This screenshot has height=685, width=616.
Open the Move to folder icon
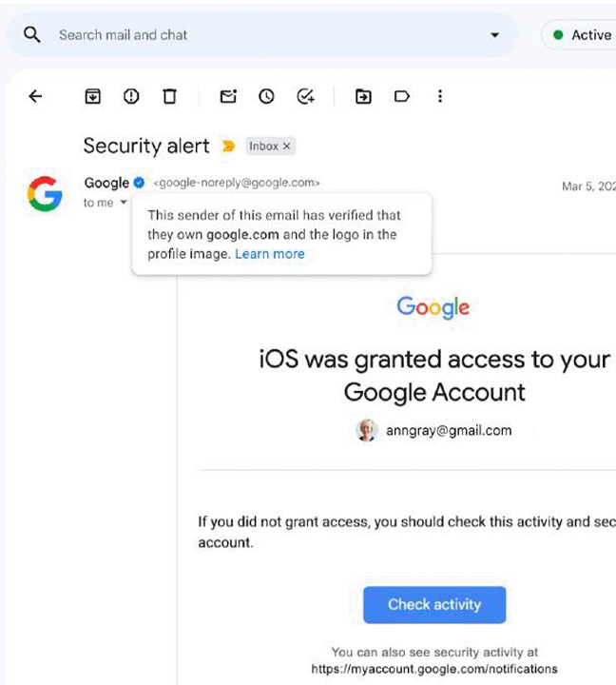pyautogui.click(x=363, y=96)
